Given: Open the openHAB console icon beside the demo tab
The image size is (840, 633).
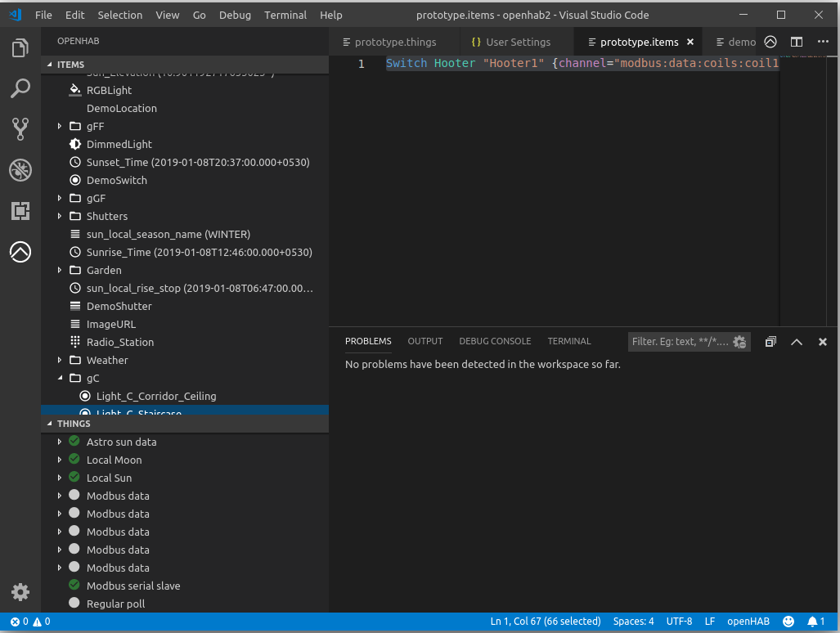Looking at the screenshot, I should click(x=770, y=41).
